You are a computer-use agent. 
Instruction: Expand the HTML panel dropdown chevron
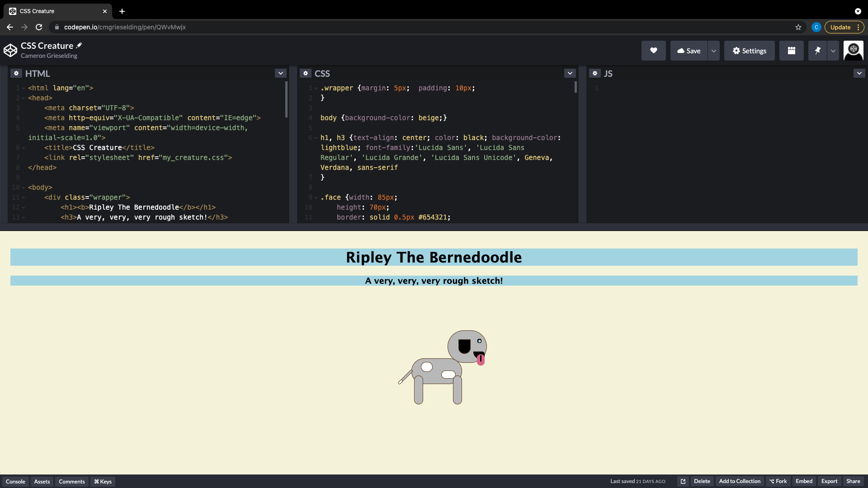281,73
